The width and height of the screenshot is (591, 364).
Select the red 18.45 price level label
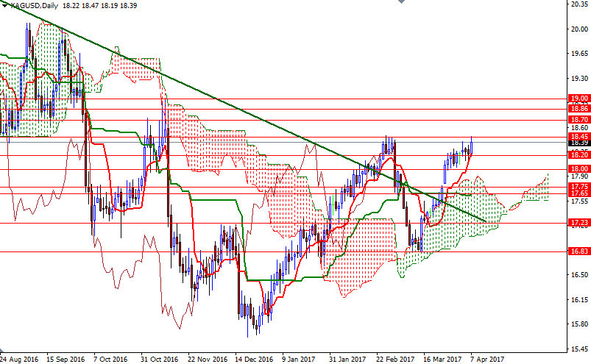coord(579,137)
